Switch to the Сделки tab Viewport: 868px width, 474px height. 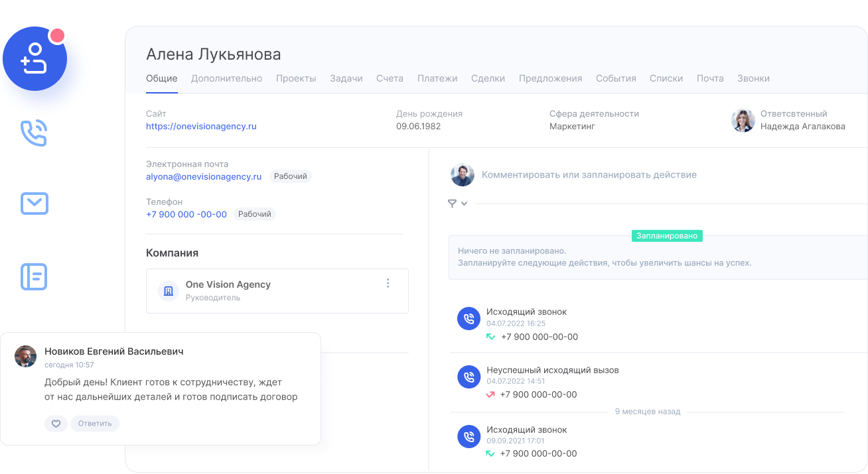[x=488, y=78]
